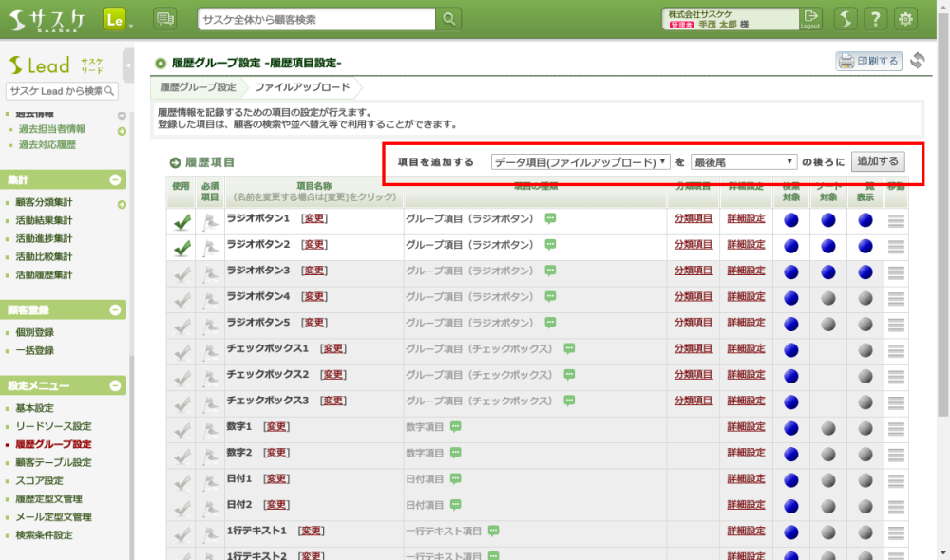The image size is (950, 560).
Task: Click the search magnifier button in header
Action: pyautogui.click(x=449, y=19)
